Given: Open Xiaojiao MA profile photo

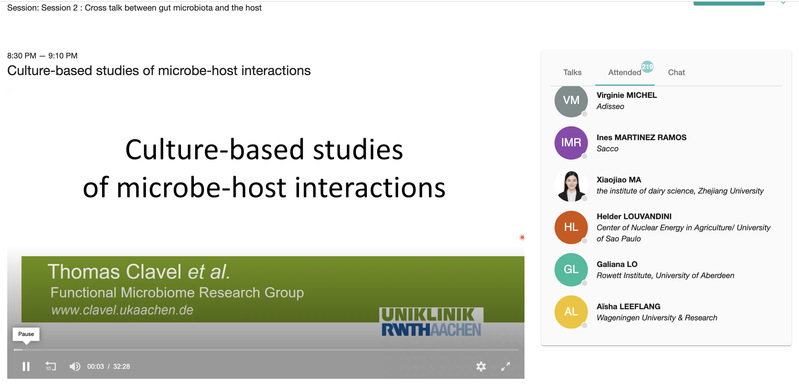Looking at the screenshot, I should point(571,185).
